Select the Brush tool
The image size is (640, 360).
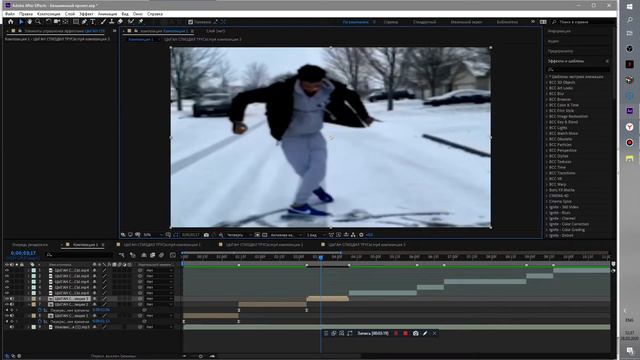pos(103,22)
